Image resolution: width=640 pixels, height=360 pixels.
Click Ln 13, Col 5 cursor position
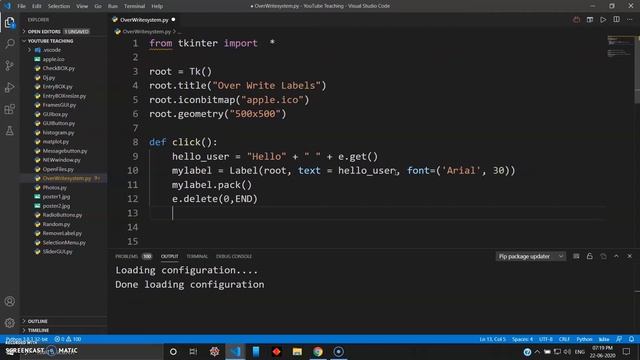click(x=492, y=339)
